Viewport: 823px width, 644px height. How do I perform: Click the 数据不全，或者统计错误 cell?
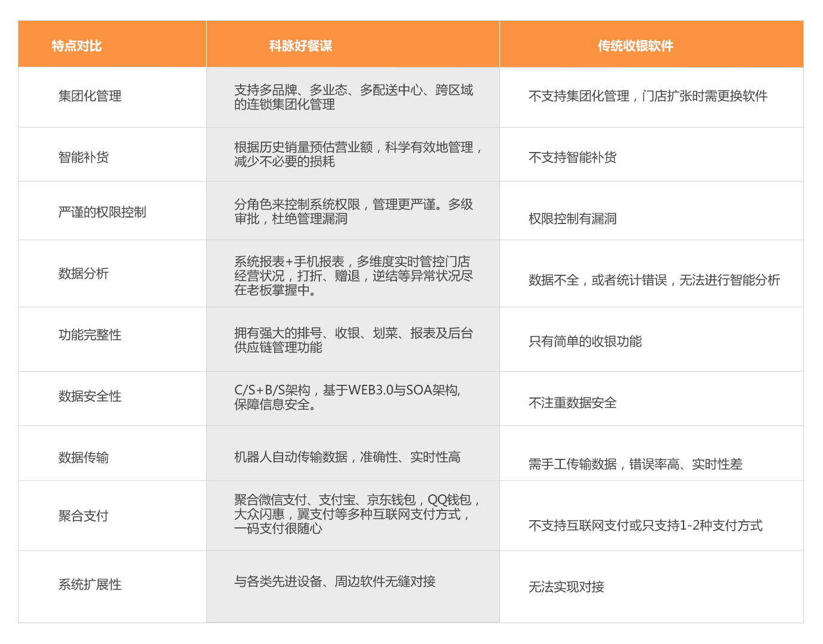[x=651, y=273]
